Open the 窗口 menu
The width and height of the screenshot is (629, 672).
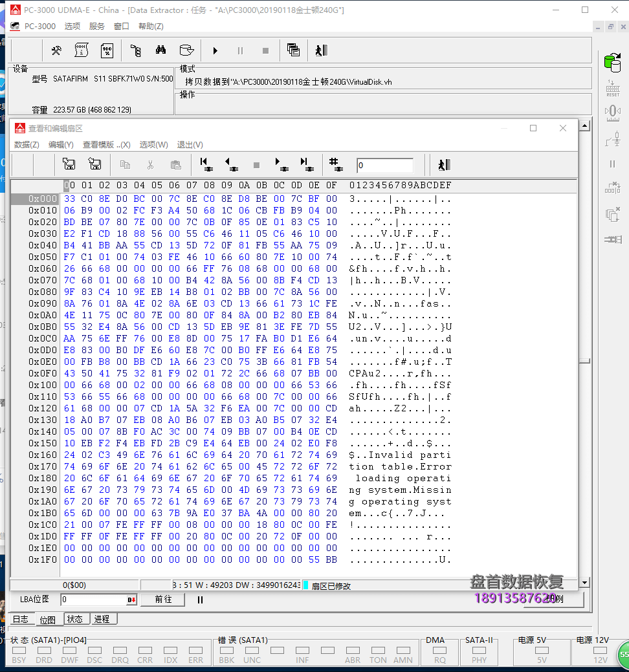click(122, 26)
